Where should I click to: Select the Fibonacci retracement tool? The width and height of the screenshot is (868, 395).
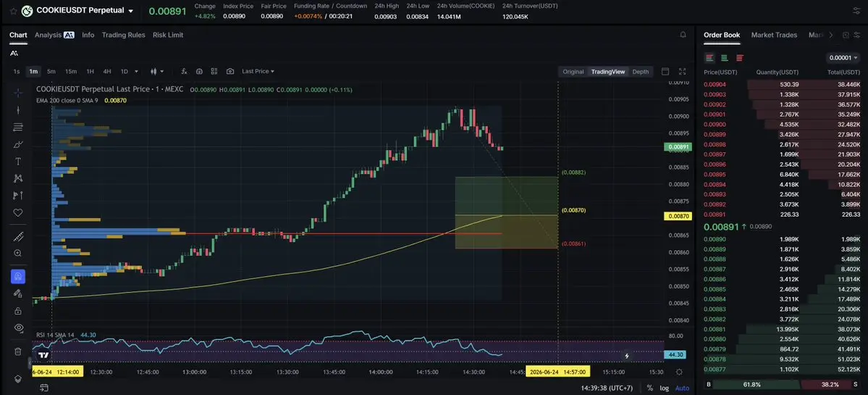(18, 127)
